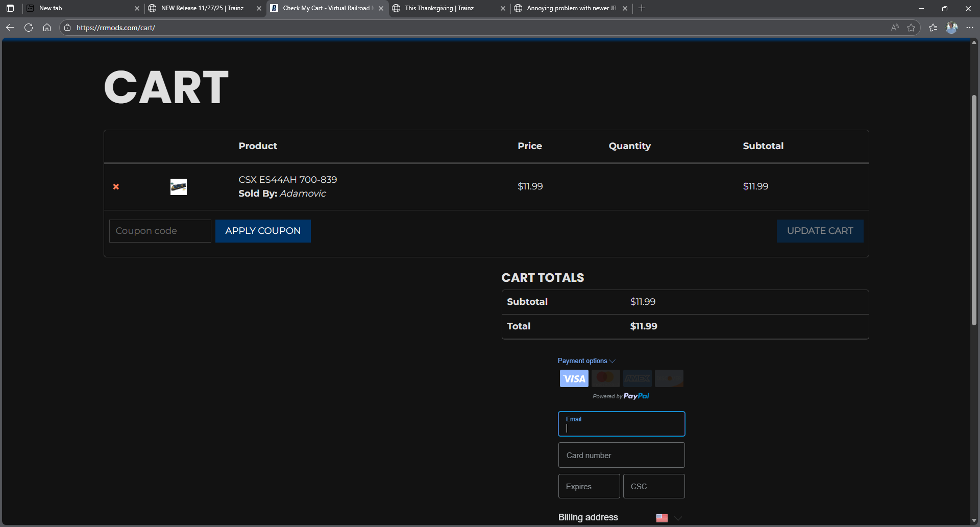Open seller Adamovic's store link
The height and width of the screenshot is (527, 980).
(x=303, y=194)
